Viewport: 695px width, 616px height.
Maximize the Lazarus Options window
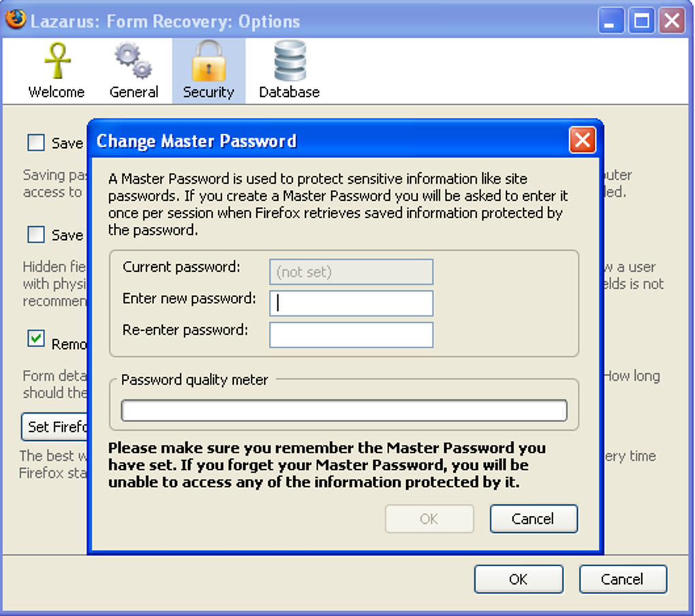641,20
